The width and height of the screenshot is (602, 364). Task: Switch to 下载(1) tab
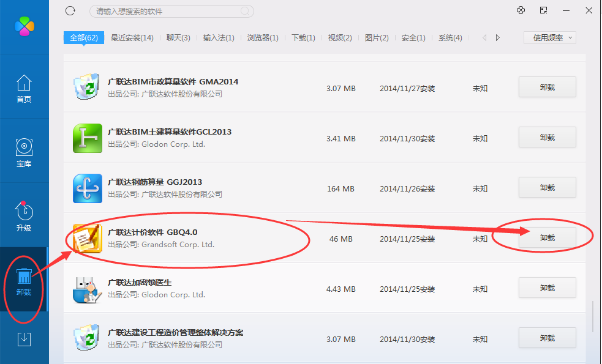(x=303, y=37)
